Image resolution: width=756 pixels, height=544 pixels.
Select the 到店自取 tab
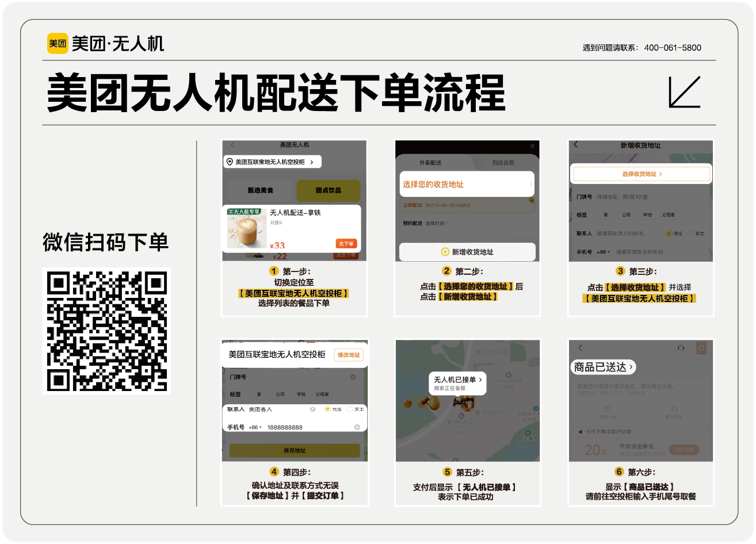pyautogui.click(x=503, y=163)
